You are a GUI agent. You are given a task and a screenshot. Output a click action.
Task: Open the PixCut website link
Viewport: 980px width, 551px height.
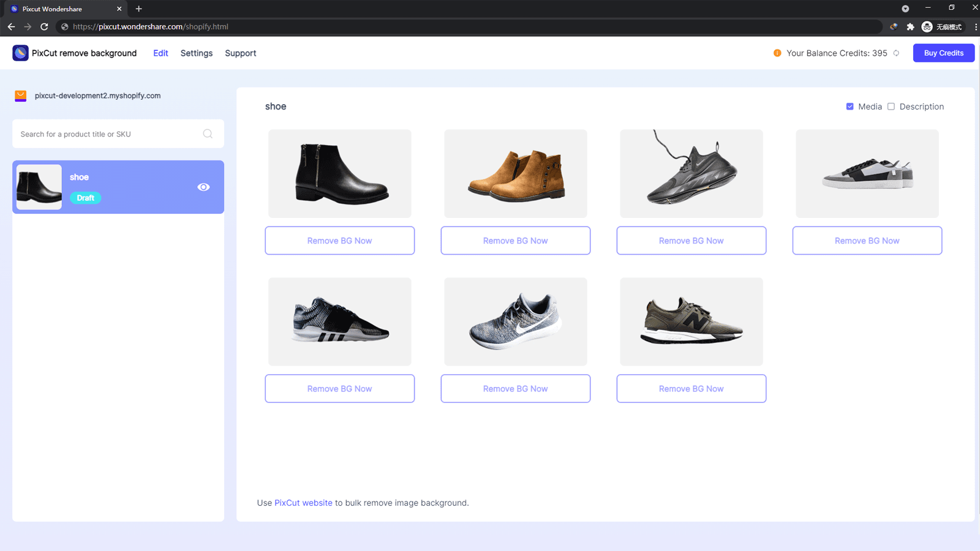point(303,503)
